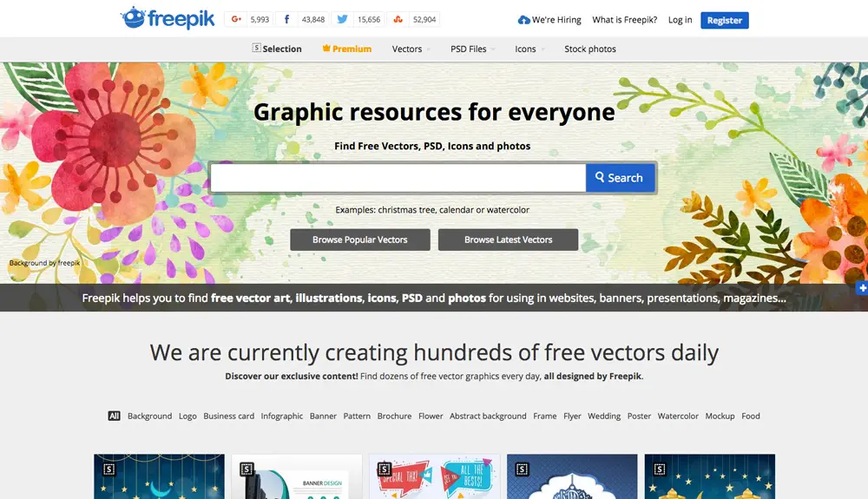Click Selection badge on Banner Design thumbnail
This screenshot has width=868, height=499.
click(x=247, y=469)
